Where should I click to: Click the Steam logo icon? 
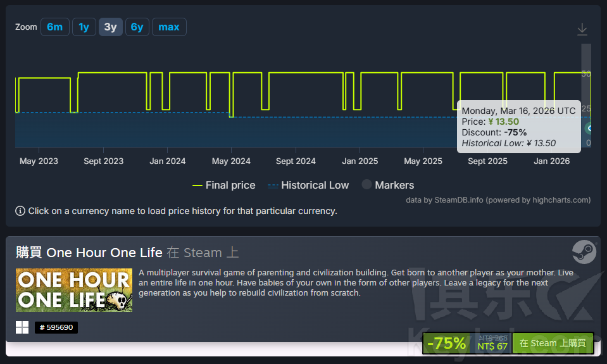coord(584,251)
